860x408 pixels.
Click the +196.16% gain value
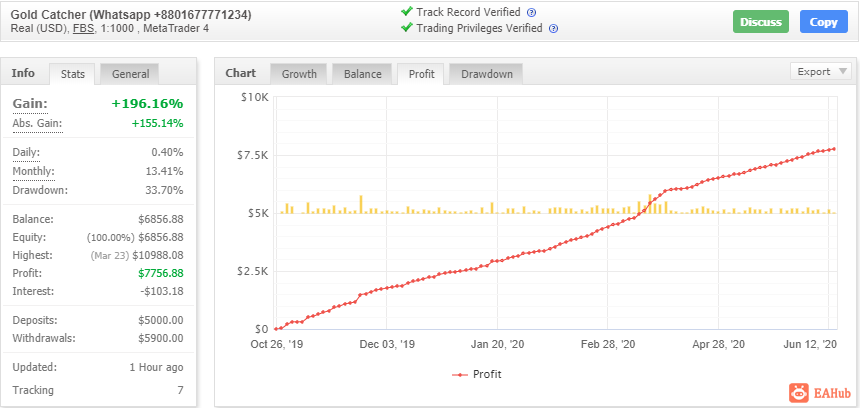point(148,104)
